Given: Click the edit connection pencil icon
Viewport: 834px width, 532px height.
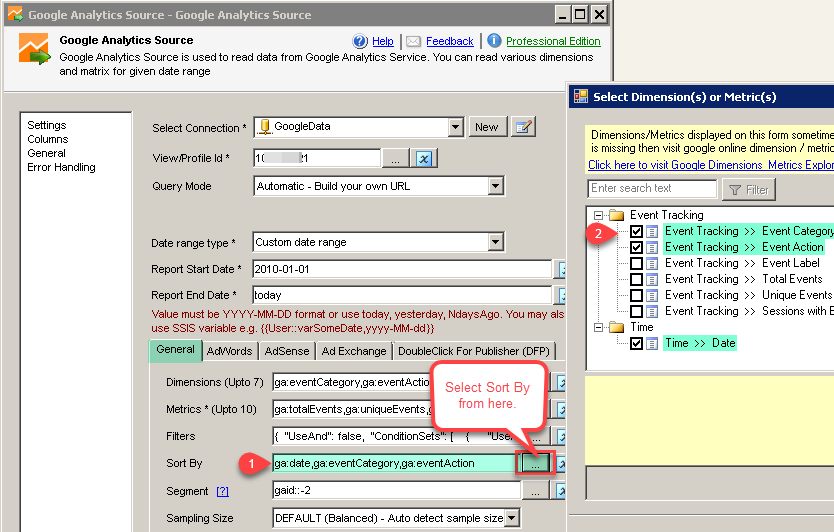Looking at the screenshot, I should coord(524,127).
